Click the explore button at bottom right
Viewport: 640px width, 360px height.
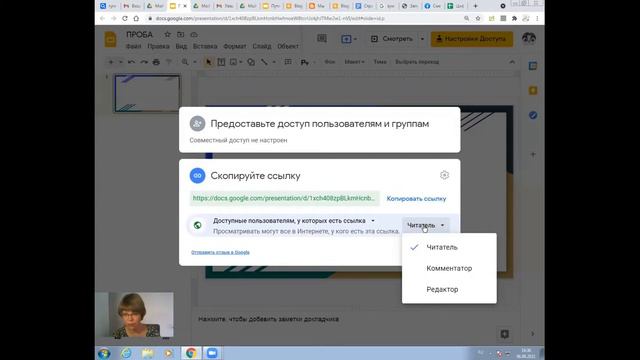coord(504,334)
